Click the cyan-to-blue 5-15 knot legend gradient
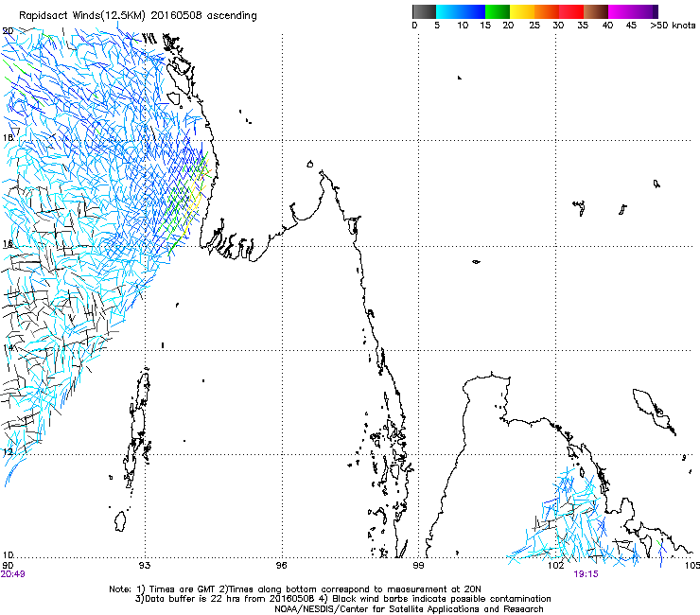This screenshot has width=700, height=615. (461, 11)
